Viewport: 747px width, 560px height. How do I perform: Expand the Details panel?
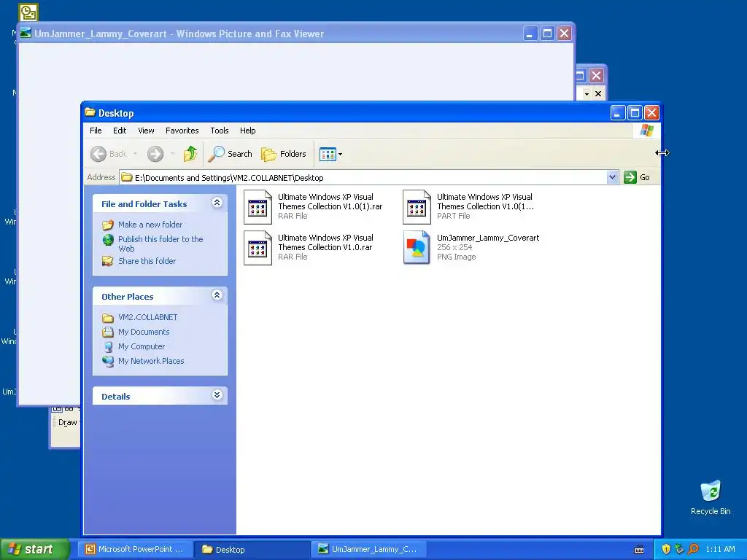217,395
